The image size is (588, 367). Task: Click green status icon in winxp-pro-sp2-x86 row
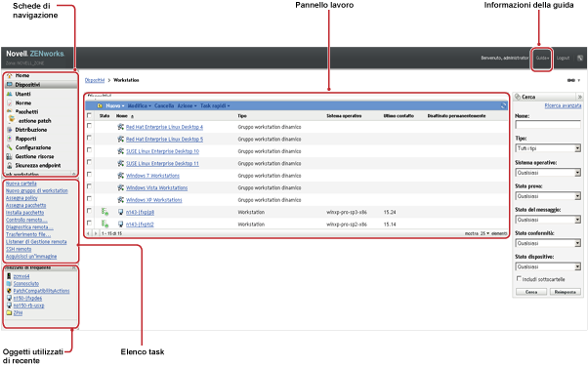105,224
